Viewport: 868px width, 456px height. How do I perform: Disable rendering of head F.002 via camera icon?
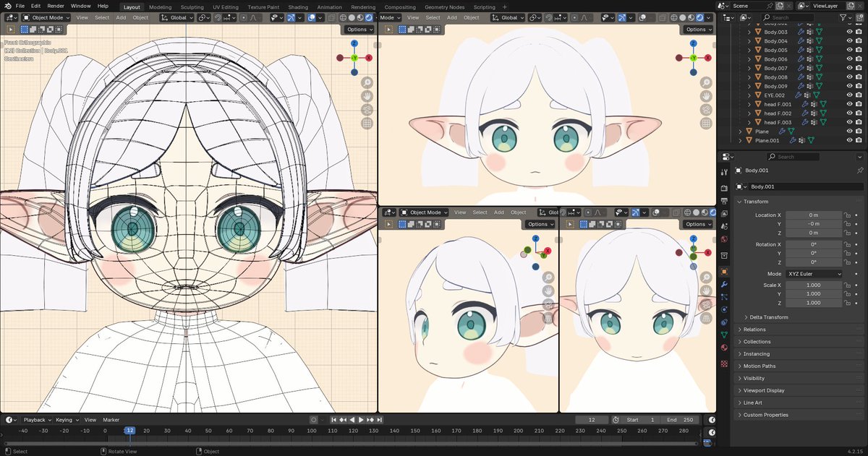click(x=859, y=113)
